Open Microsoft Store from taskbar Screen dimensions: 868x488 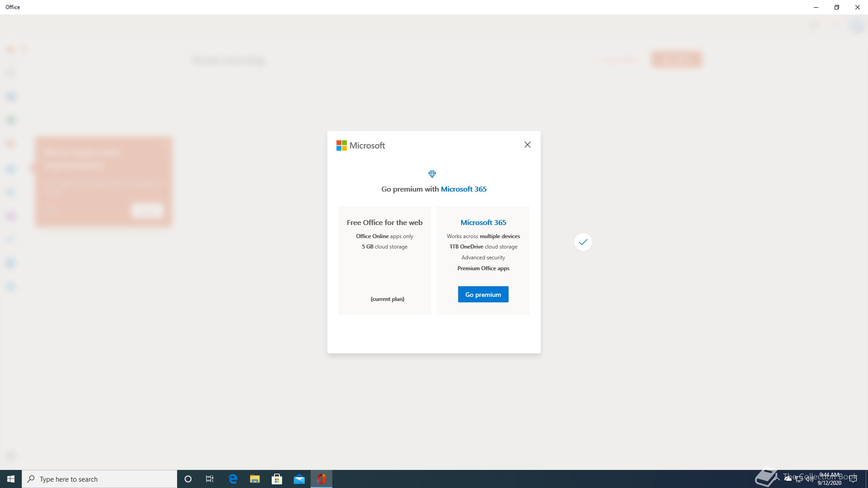click(277, 479)
